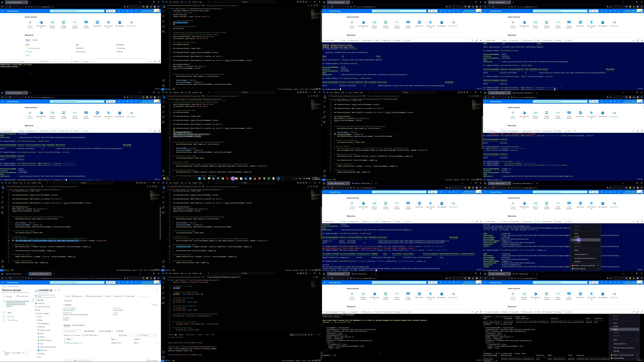The width and height of the screenshot is (644, 362).
Task: Maximize the VS Code Output panel
Action: (x=317, y=335)
